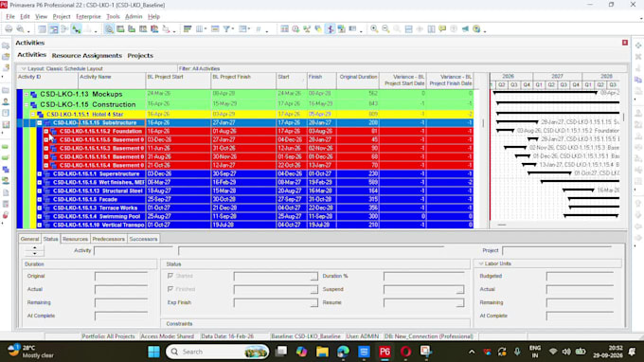Click the Activity ID input field
Screen dimensions: 644x362
pos(134,250)
